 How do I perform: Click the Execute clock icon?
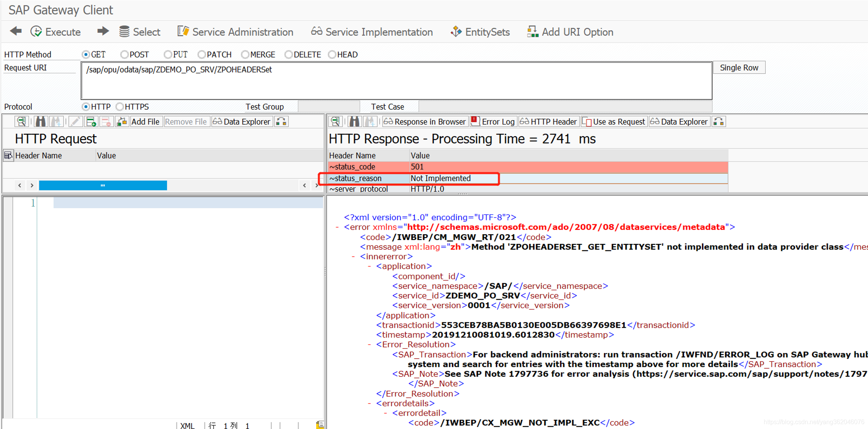pyautogui.click(x=36, y=32)
